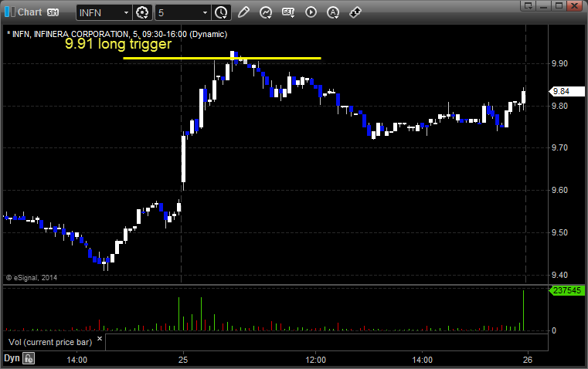Click the Dyn time mode button
This screenshot has height=369, width=588.
(x=12, y=358)
